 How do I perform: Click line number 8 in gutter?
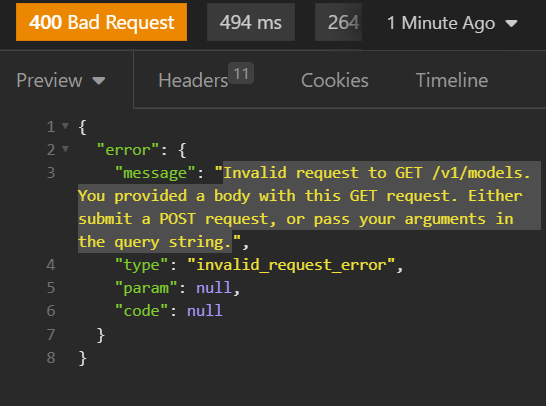click(x=51, y=358)
